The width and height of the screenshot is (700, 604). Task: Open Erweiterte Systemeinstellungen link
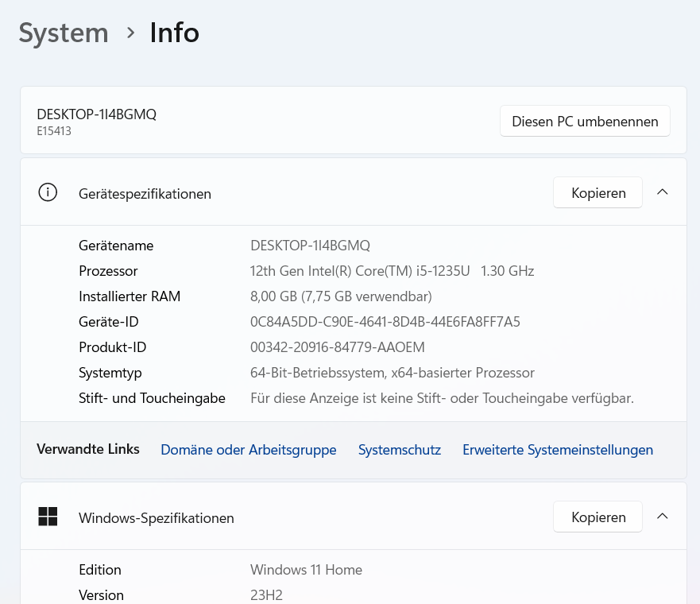coord(558,450)
